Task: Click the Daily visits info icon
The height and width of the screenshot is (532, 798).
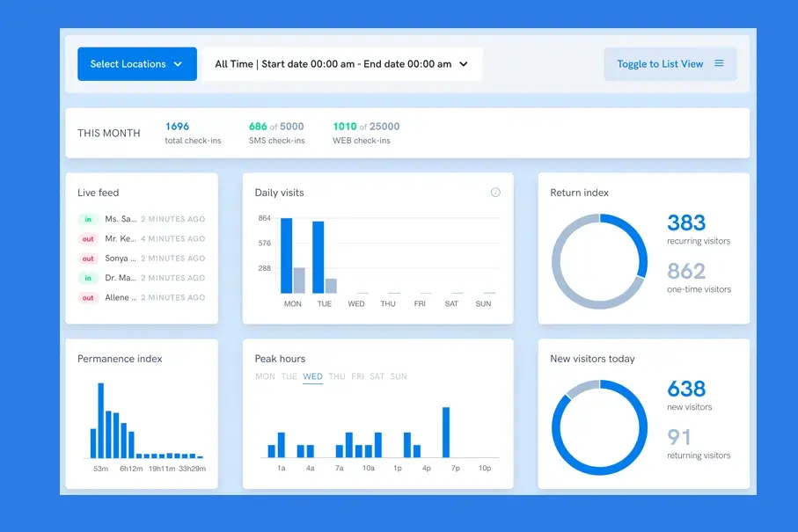Action: pos(495,193)
